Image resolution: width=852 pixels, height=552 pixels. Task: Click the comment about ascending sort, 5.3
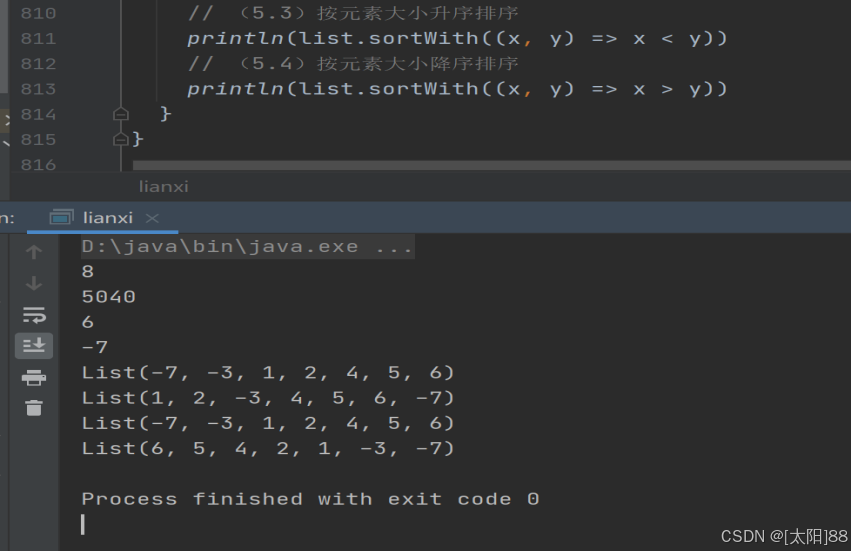pyautogui.click(x=353, y=13)
